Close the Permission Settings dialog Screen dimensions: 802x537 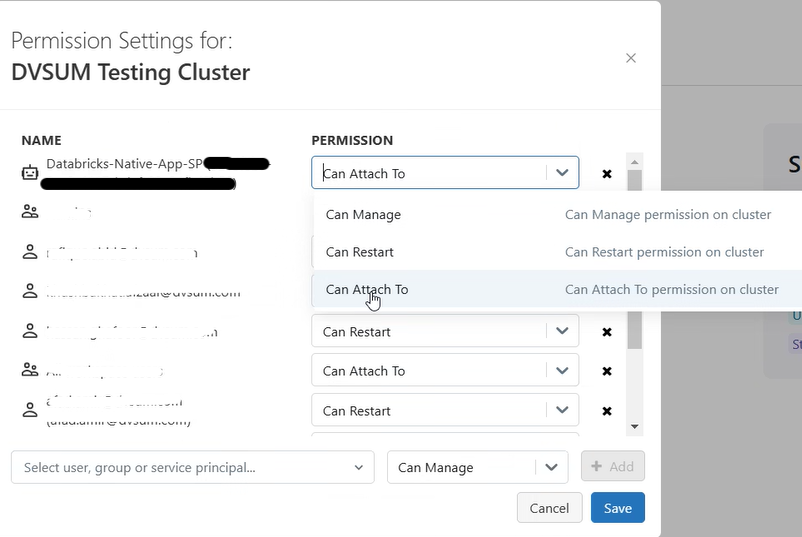tap(631, 58)
